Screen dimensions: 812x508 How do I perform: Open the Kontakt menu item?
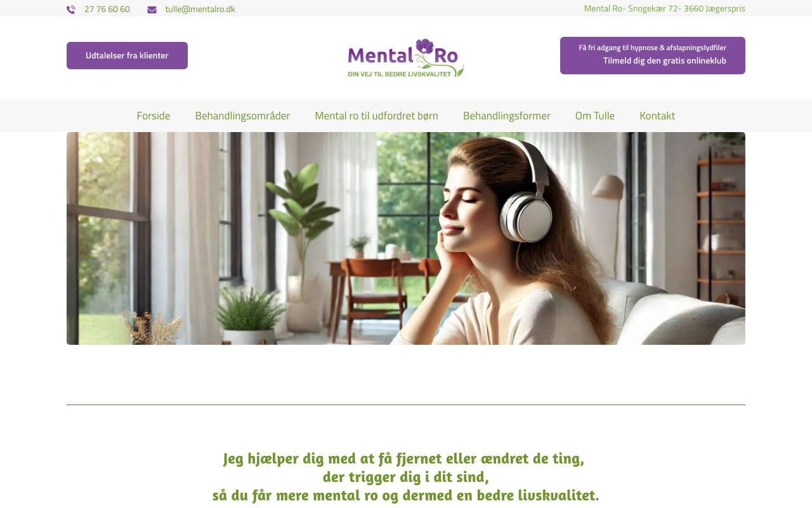click(x=657, y=116)
